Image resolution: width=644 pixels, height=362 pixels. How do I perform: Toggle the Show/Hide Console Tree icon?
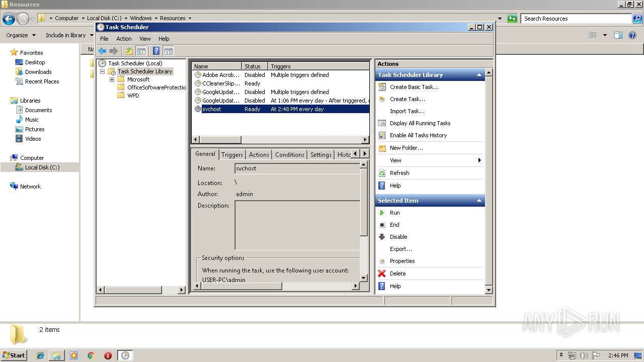pyautogui.click(x=141, y=51)
